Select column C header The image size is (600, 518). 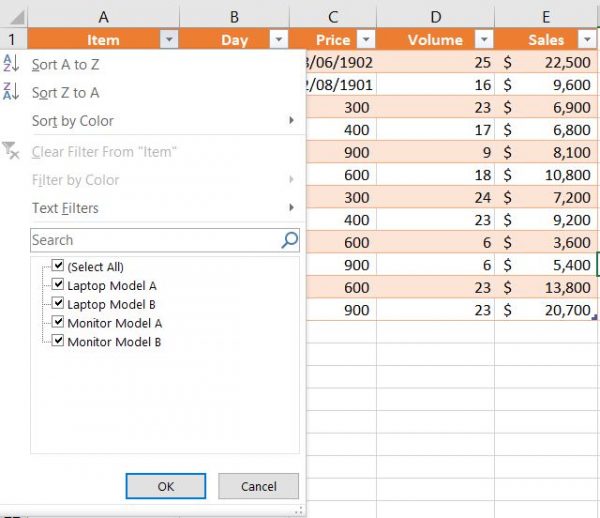click(333, 17)
